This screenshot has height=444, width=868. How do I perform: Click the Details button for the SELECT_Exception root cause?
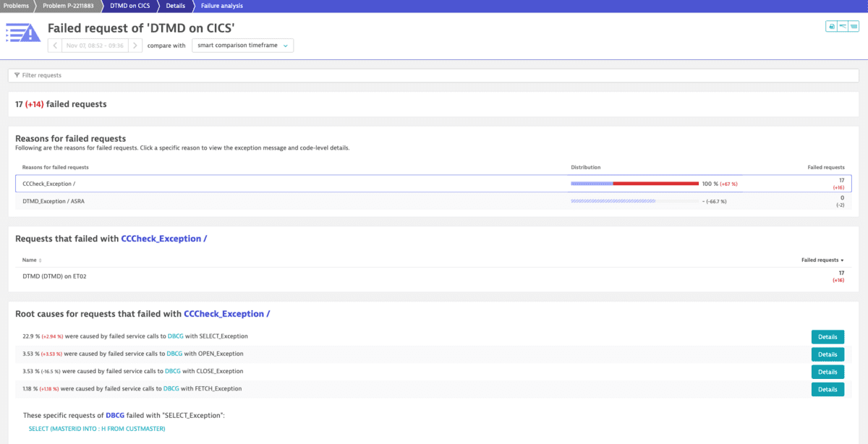click(827, 336)
